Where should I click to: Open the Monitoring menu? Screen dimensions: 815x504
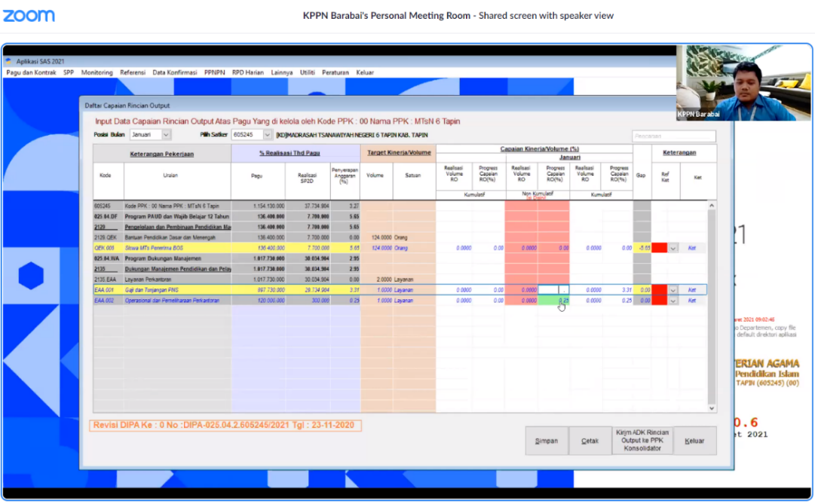point(97,73)
